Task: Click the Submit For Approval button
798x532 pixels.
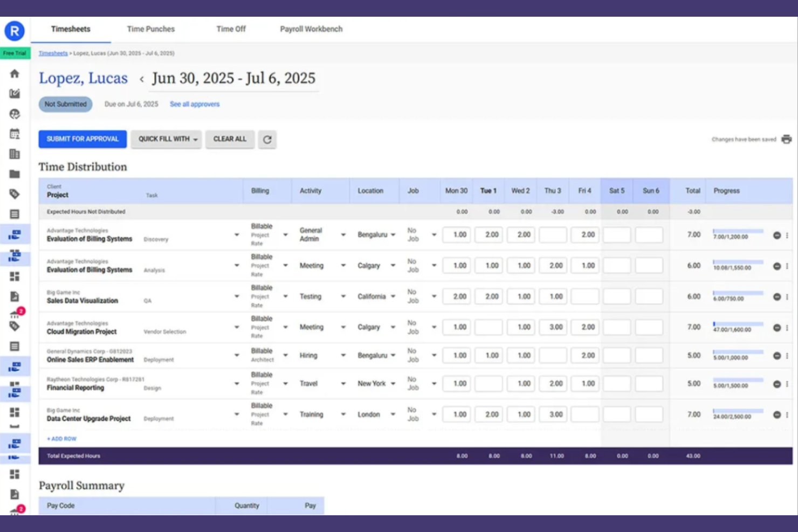Action: pos(82,139)
